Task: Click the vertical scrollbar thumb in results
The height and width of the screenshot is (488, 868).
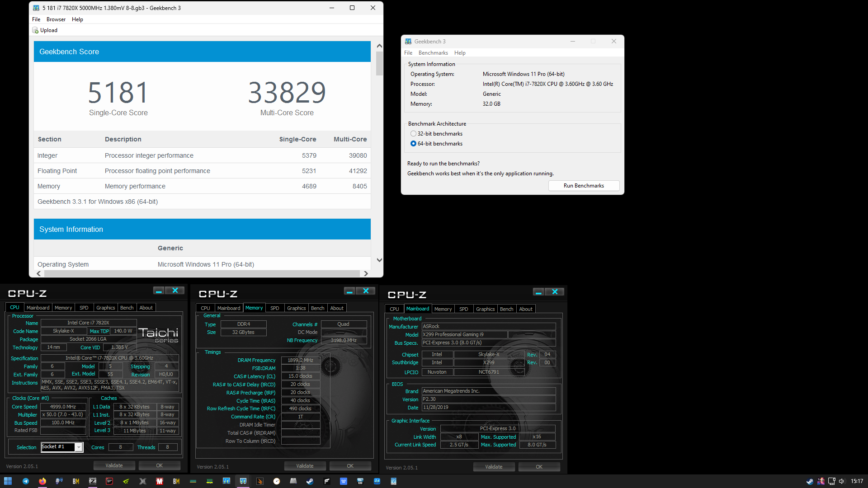Action: click(379, 63)
